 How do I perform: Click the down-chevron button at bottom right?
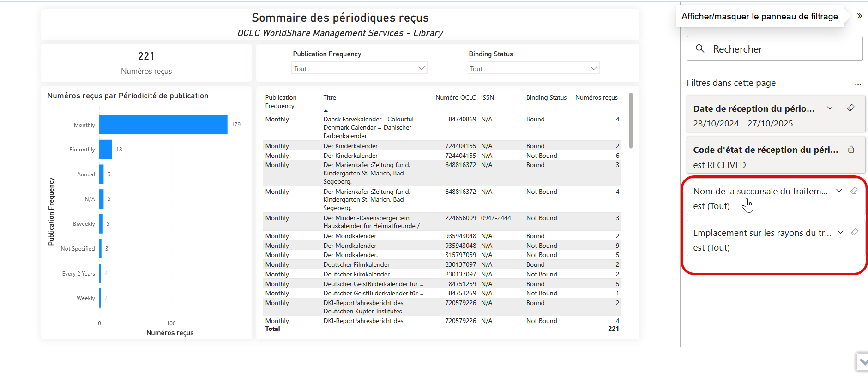click(862, 362)
